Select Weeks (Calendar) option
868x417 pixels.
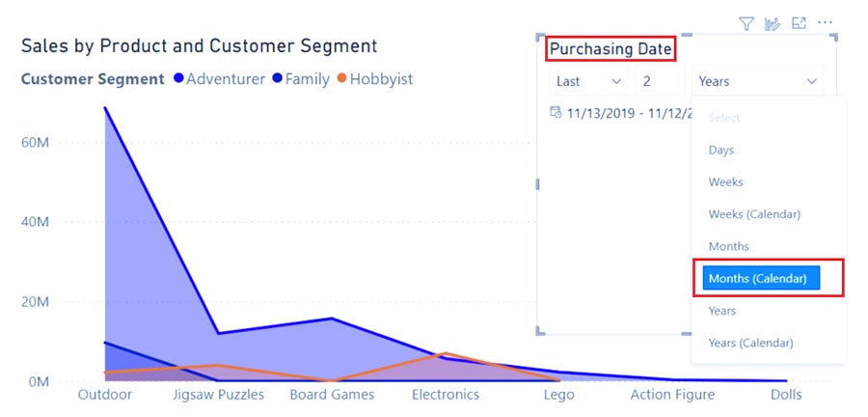click(x=754, y=213)
